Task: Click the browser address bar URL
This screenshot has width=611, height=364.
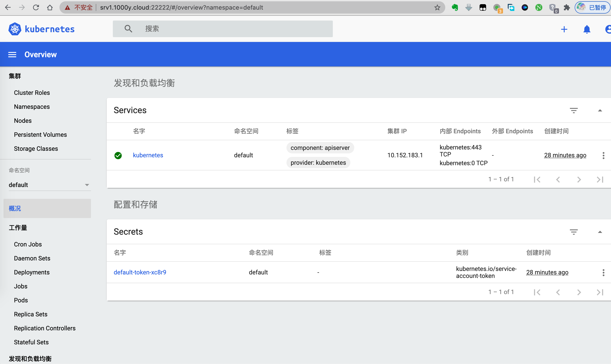Action: pos(182,7)
